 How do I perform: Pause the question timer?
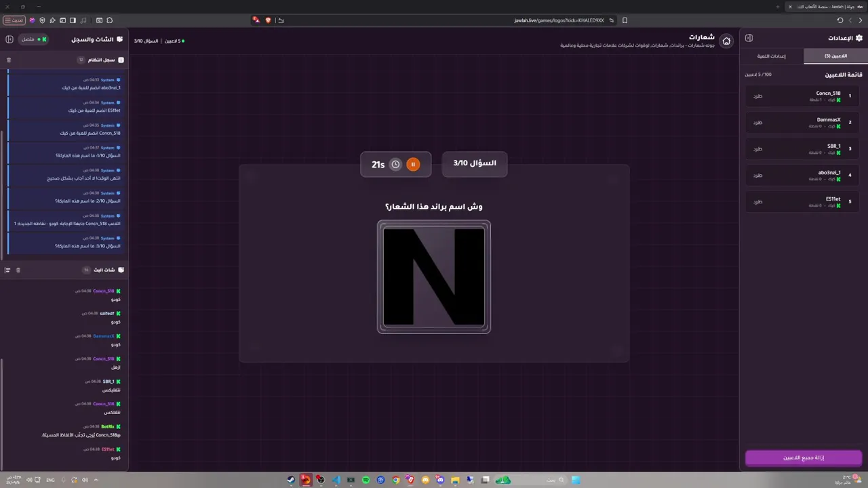click(413, 164)
